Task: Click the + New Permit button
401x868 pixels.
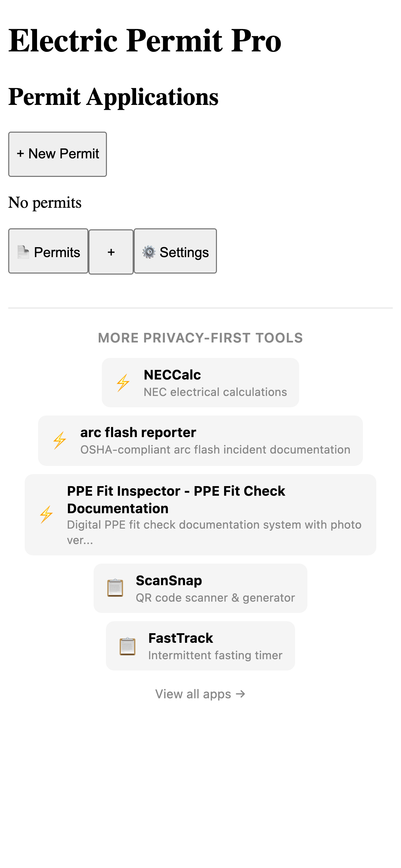Action: pyautogui.click(x=57, y=154)
